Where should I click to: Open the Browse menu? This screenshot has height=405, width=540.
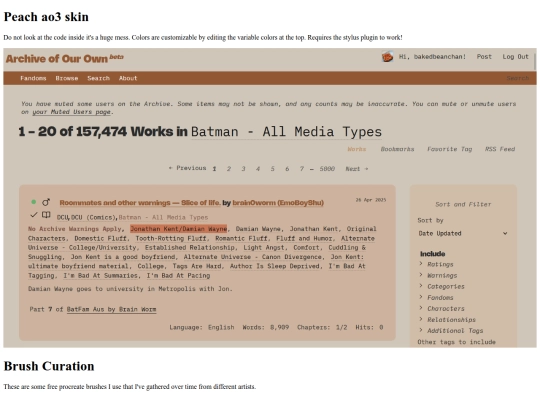pos(67,78)
